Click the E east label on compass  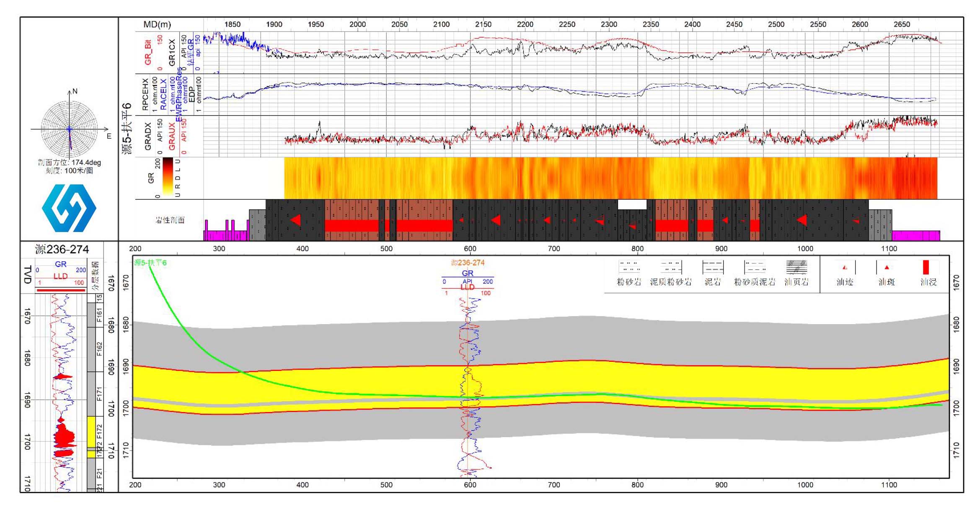click(109, 136)
